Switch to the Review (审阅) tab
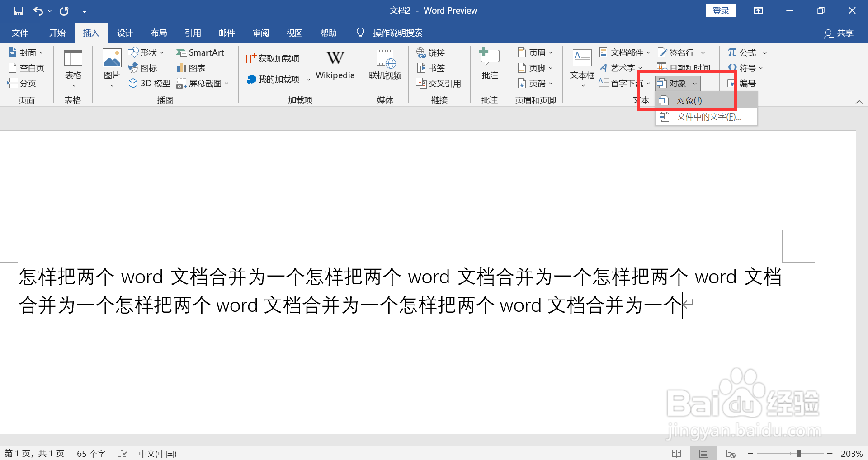Viewport: 868px width, 460px height. tap(261, 33)
